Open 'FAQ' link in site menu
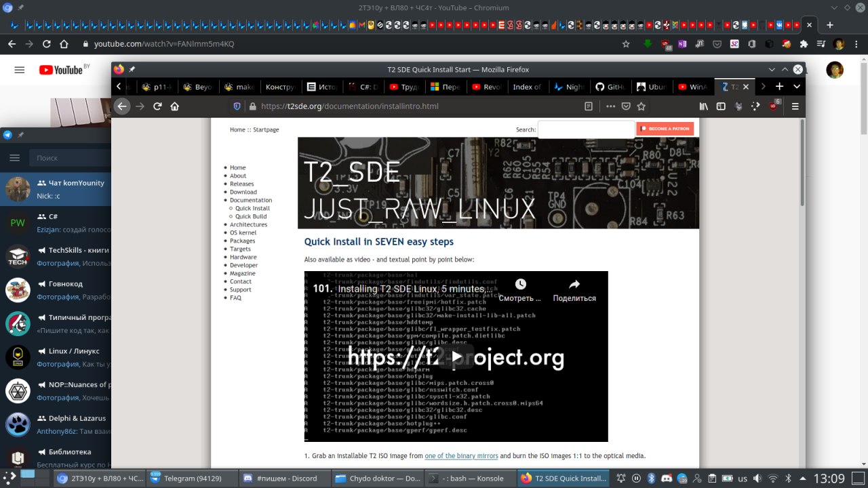868x488 pixels. point(235,298)
